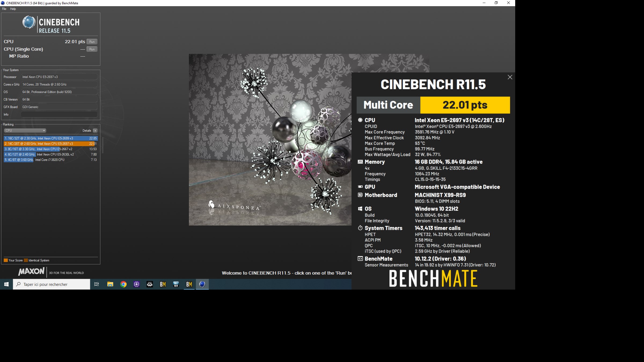Select the Xeon E5-2630L v2 ranking row
Image resolution: width=644 pixels, height=362 pixels.
tap(51, 154)
